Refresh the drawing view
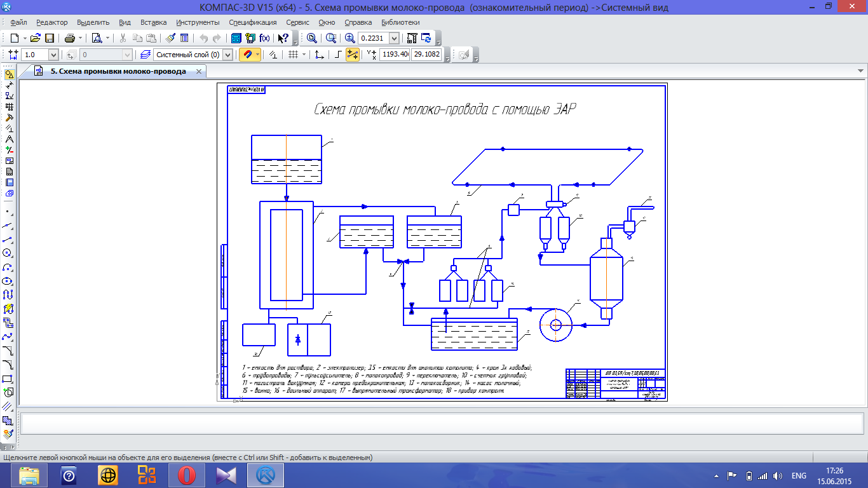Screen dimensions: 868x488 tap(426, 38)
